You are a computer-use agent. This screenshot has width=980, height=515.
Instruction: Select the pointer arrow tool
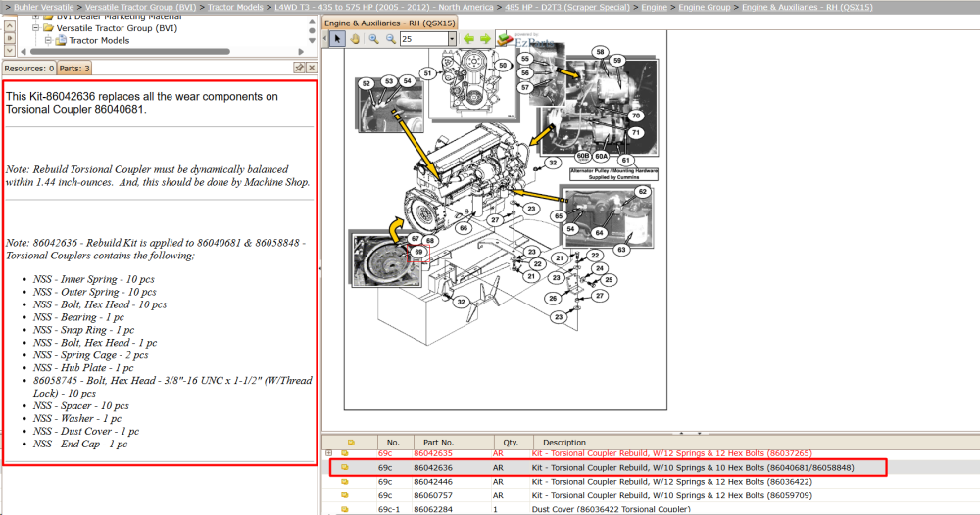pos(337,39)
